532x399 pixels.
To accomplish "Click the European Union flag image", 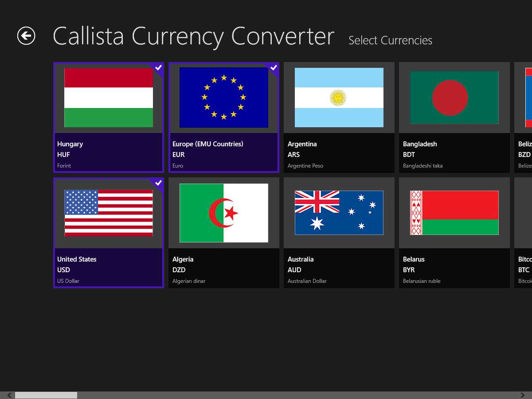I will pos(224,98).
